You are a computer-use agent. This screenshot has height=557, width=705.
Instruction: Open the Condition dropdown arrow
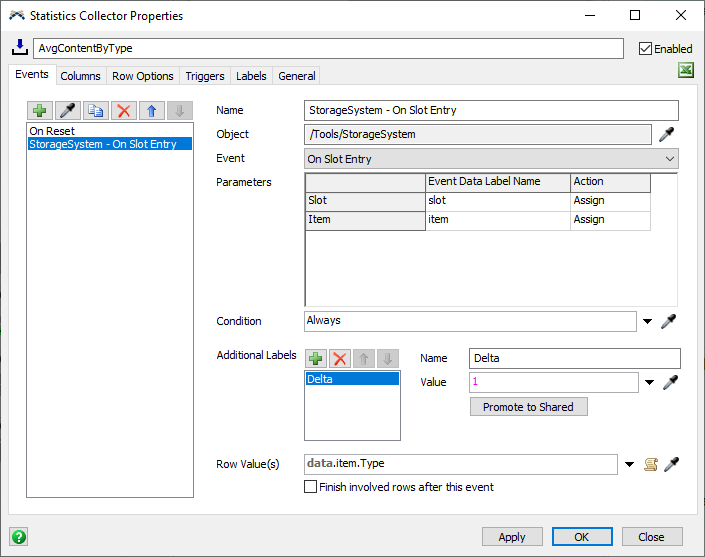[x=648, y=322]
